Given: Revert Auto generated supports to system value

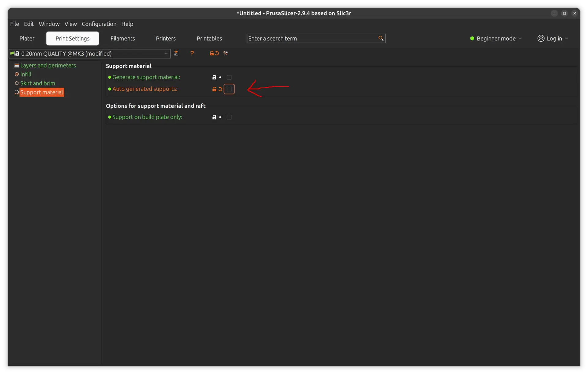Looking at the screenshot, I should (x=221, y=89).
